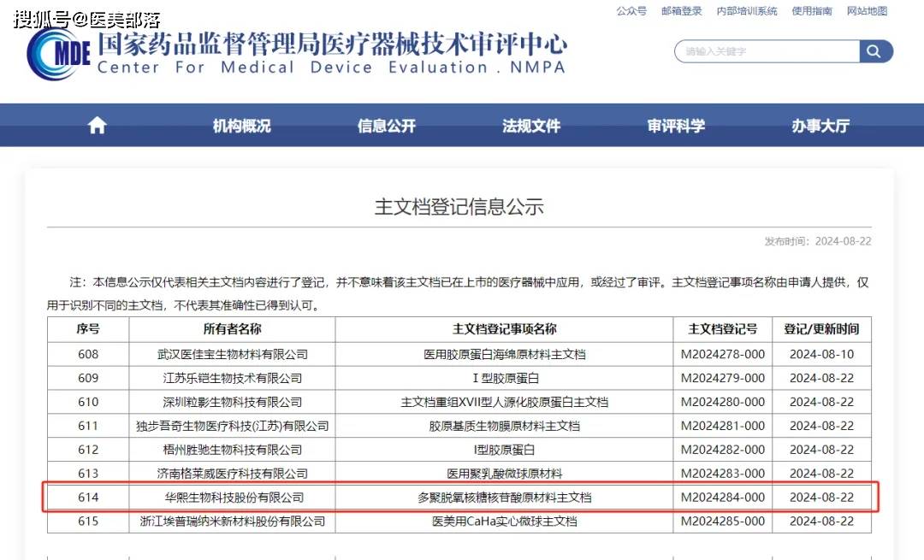Image resolution: width=924 pixels, height=560 pixels.
Task: Click registration number M2024281-000
Action: (x=723, y=426)
